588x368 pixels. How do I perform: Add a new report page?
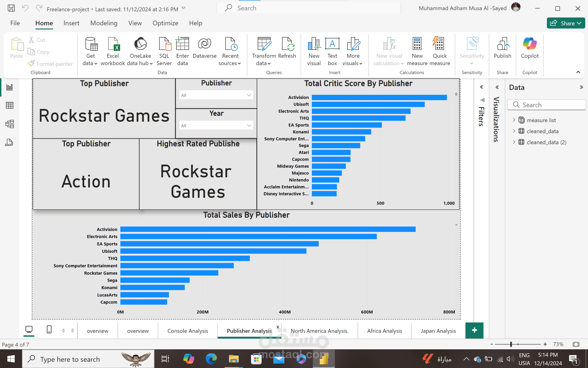tap(474, 330)
